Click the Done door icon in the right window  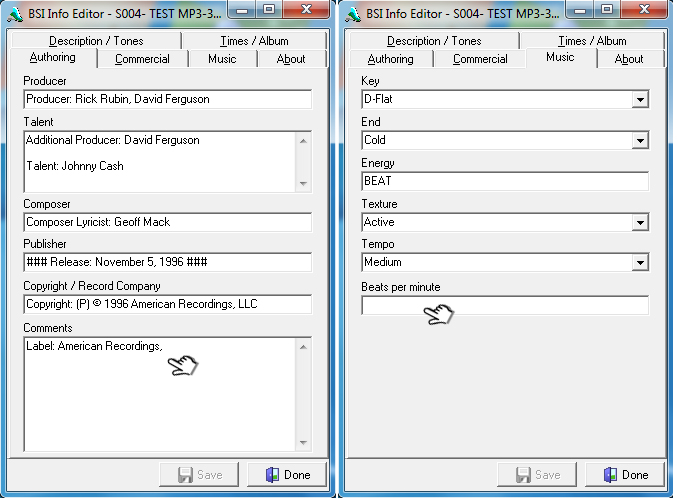click(611, 475)
